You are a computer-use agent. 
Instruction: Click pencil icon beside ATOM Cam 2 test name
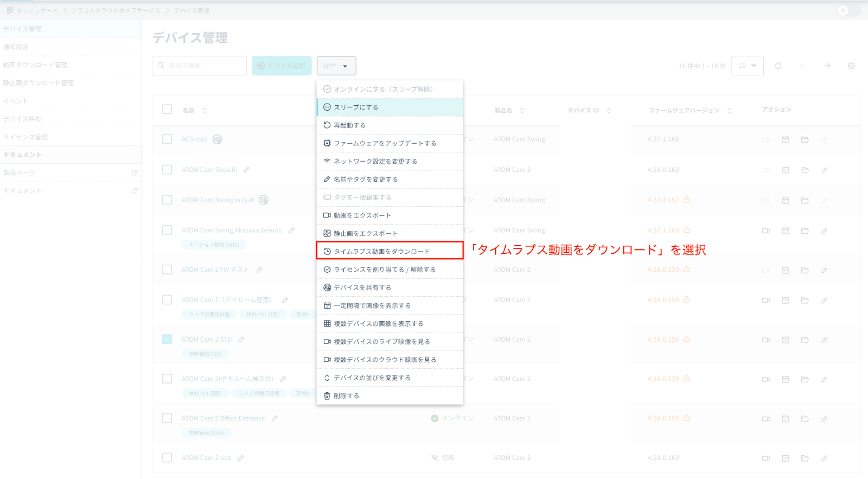tap(240, 458)
